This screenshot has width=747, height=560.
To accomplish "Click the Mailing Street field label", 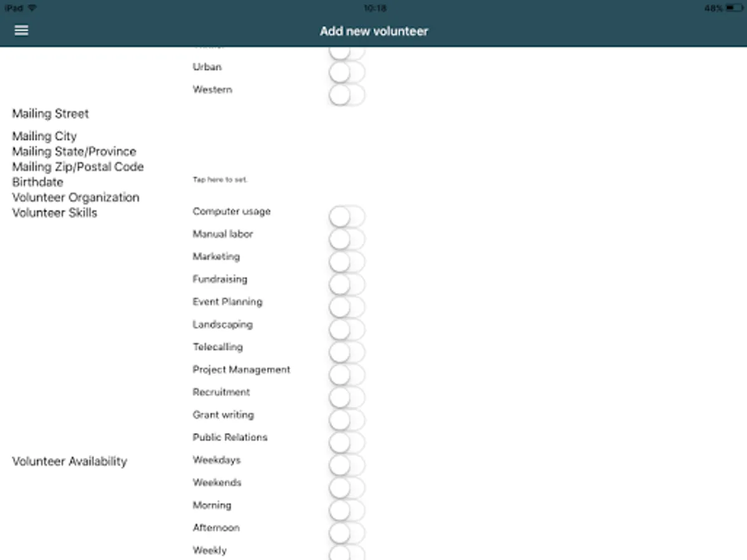I will 50,114.
